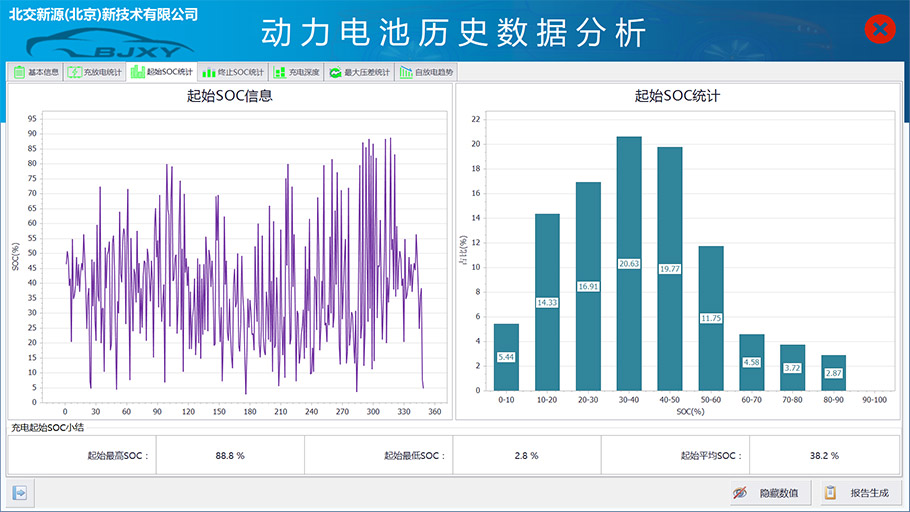This screenshot has height=512, width=910.
Task: Select the 起始SOC统计 tab
Action: [162, 72]
